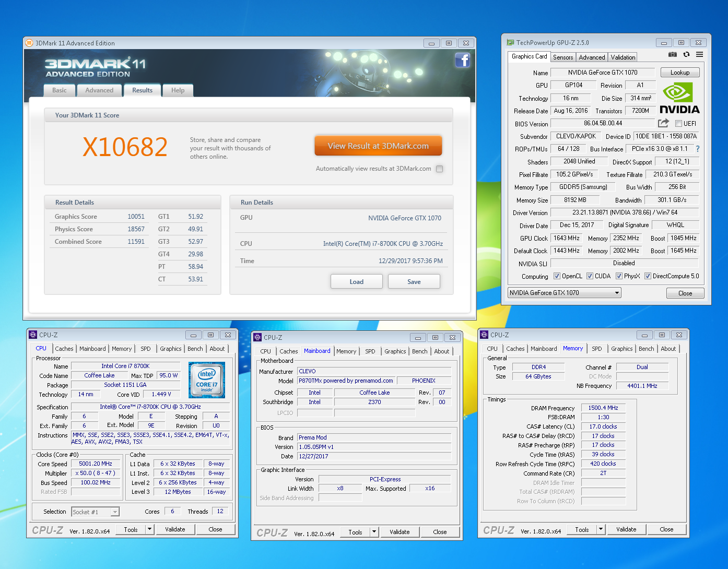
Task: Click the Save button in Run Details
Action: (414, 282)
